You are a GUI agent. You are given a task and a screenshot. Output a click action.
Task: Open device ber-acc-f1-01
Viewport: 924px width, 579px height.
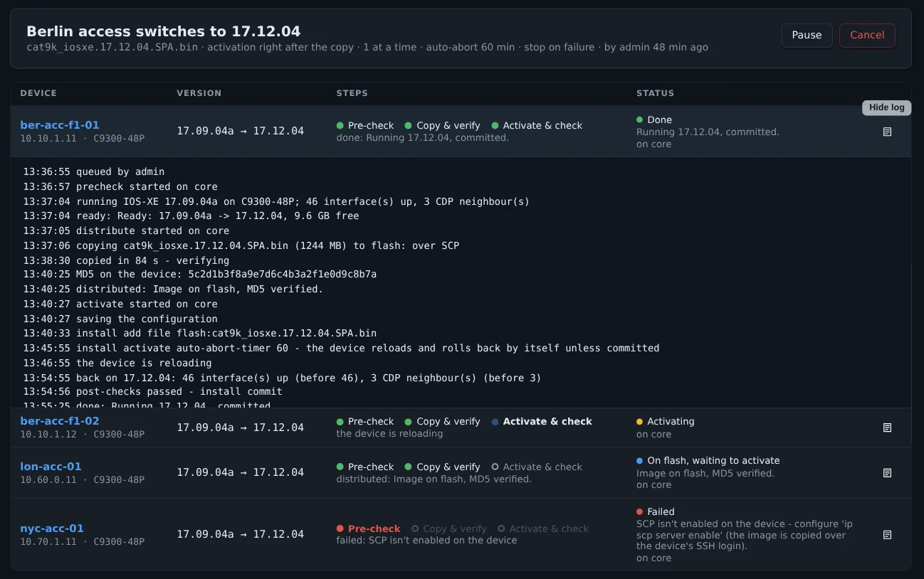pos(60,125)
